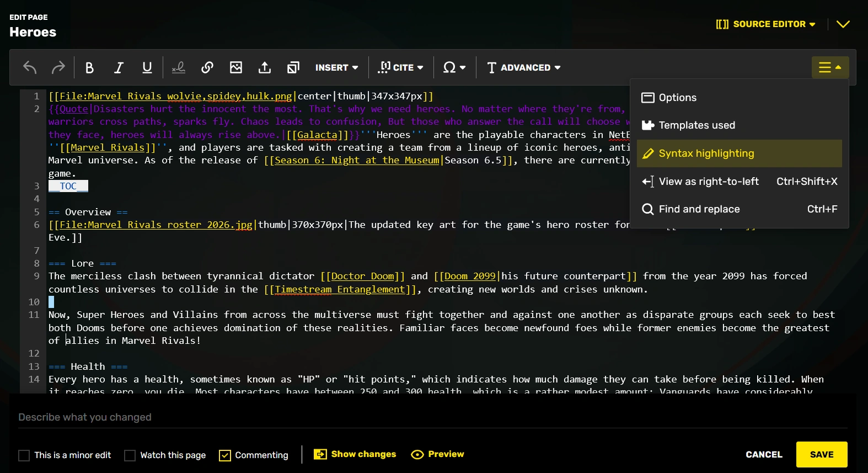Image resolution: width=868 pixels, height=473 pixels.
Task: Open the special character Omega dropdown
Action: pyautogui.click(x=454, y=67)
